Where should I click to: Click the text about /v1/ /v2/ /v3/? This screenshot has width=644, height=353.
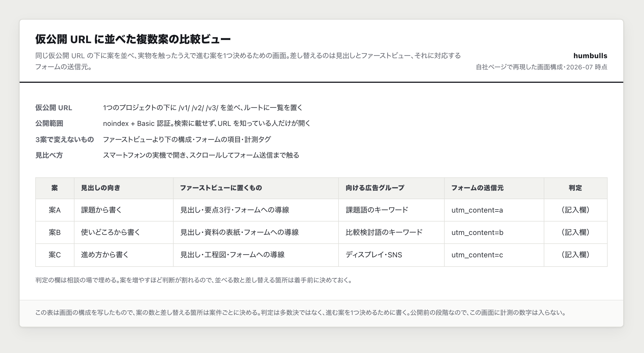click(x=203, y=108)
